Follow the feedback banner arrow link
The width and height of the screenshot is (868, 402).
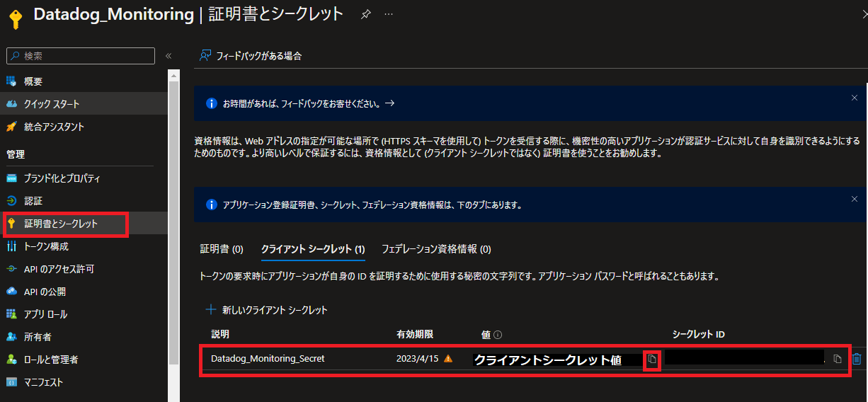390,103
